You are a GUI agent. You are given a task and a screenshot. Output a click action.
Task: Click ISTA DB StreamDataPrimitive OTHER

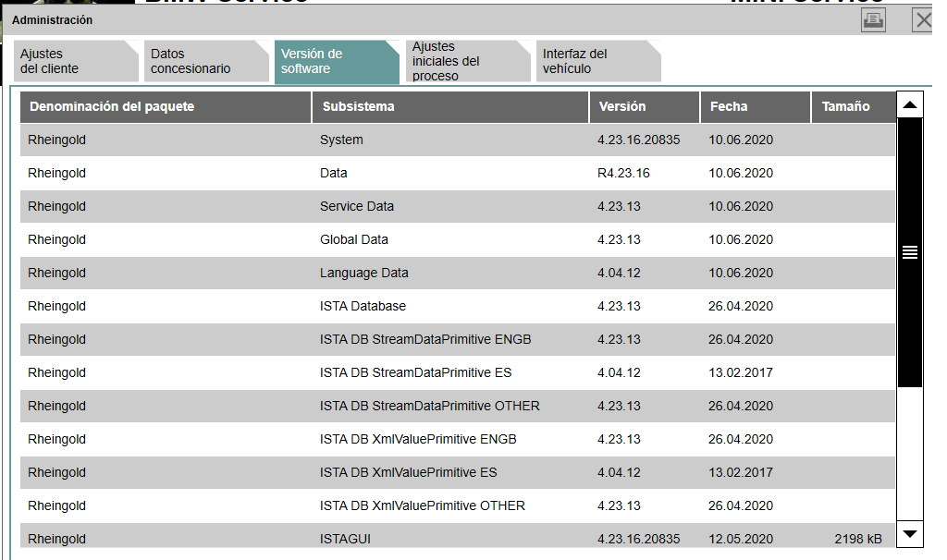pyautogui.click(x=429, y=406)
